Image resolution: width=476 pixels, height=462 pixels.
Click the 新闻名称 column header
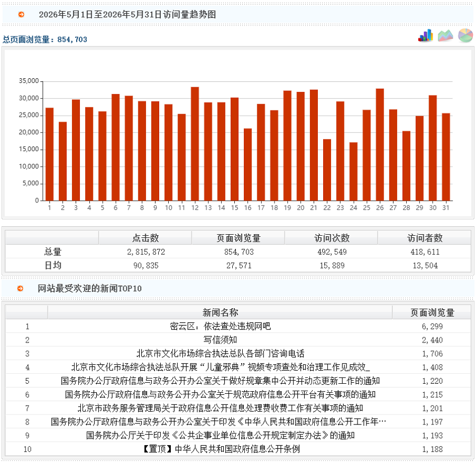[x=220, y=312]
